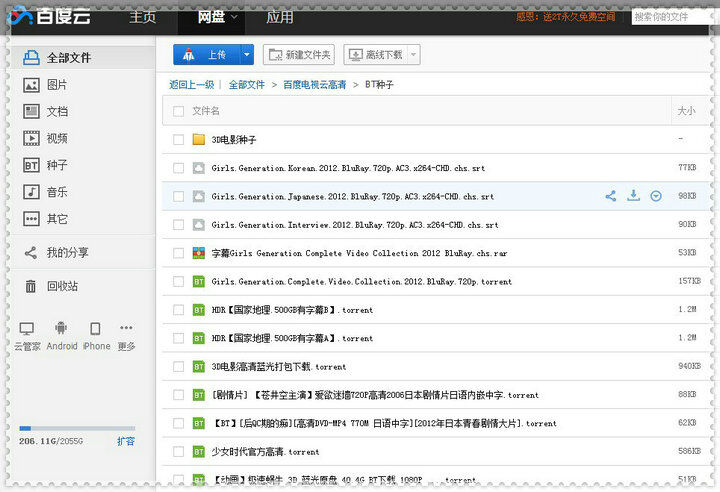Open the 更多 three-dots icon
The width and height of the screenshot is (720, 492).
[x=126, y=328]
